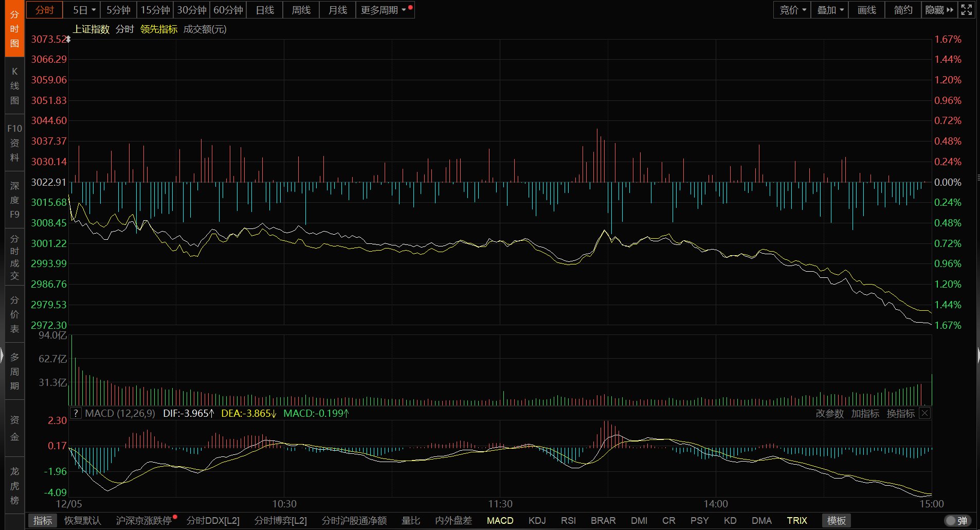
Task: Open fullscreen view icon at top right
Action: tap(967, 10)
